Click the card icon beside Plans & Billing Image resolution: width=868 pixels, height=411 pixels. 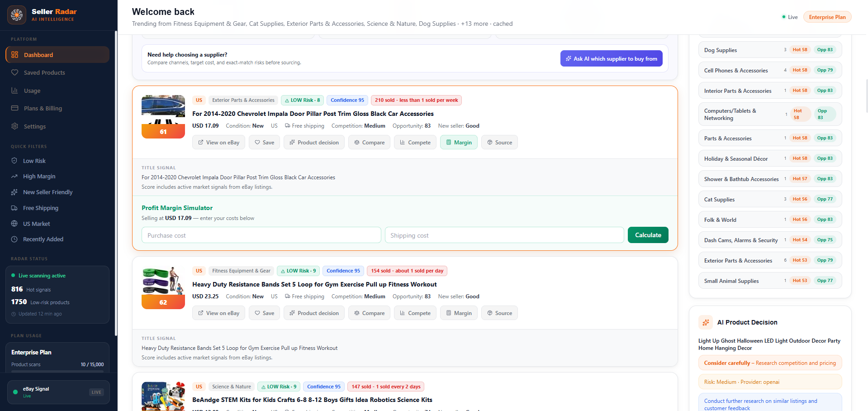click(x=15, y=108)
